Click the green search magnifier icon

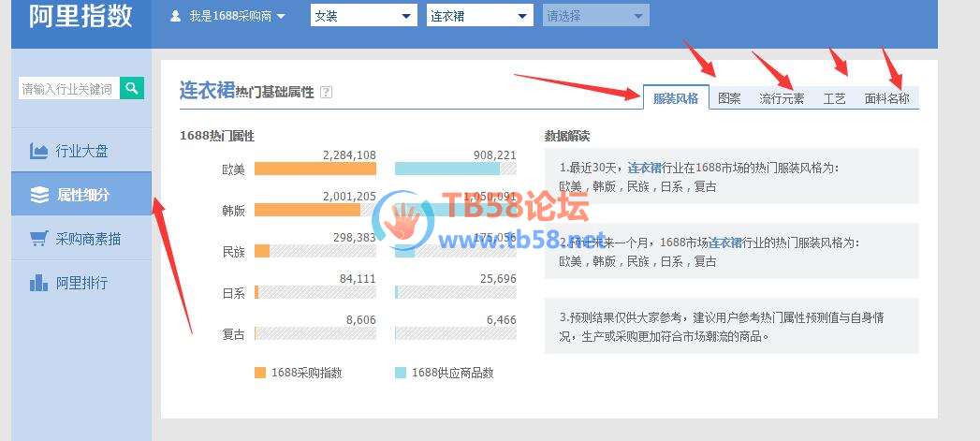[132, 88]
